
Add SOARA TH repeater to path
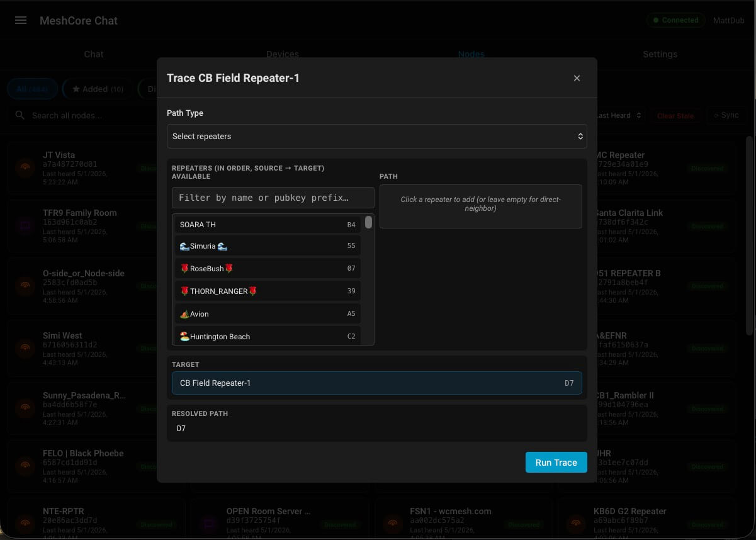[x=268, y=225]
